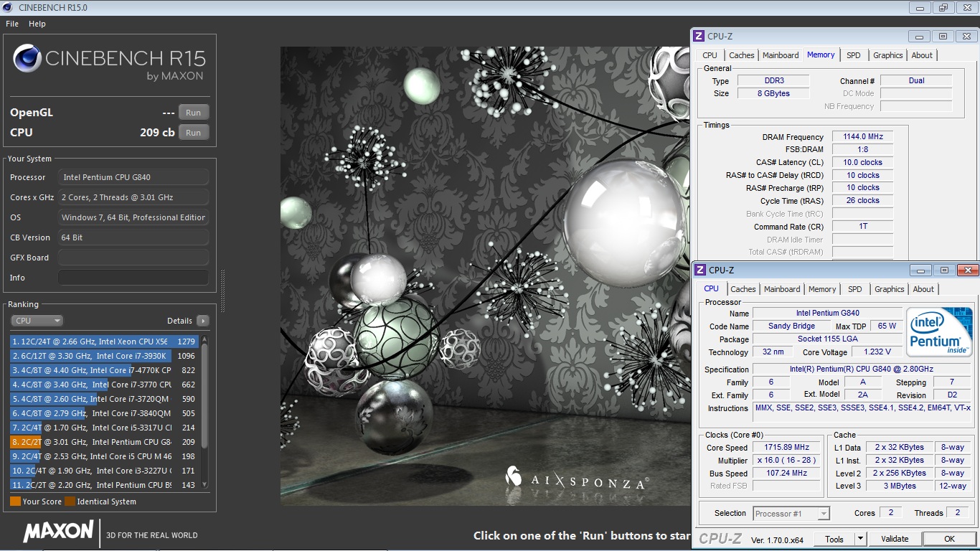This screenshot has height=551, width=980.
Task: Select Graphics tab in lower CPU-Z window
Action: [889, 289]
